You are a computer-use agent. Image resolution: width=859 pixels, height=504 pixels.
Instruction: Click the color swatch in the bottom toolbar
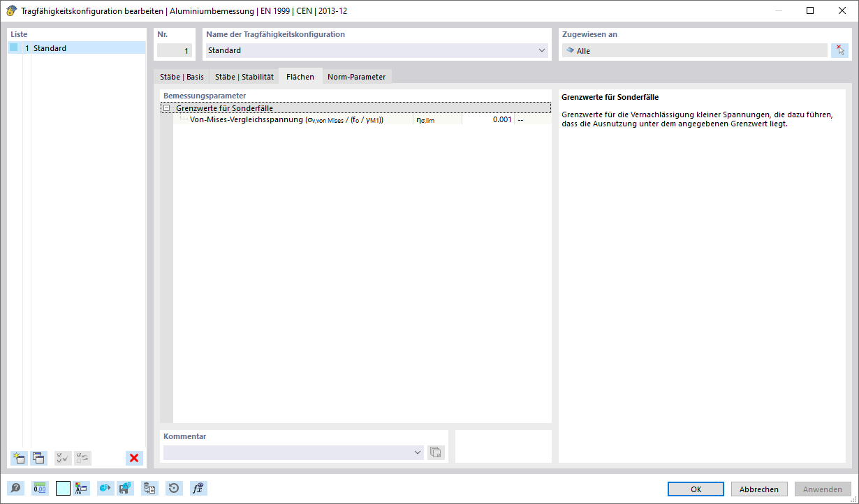pyautogui.click(x=63, y=488)
